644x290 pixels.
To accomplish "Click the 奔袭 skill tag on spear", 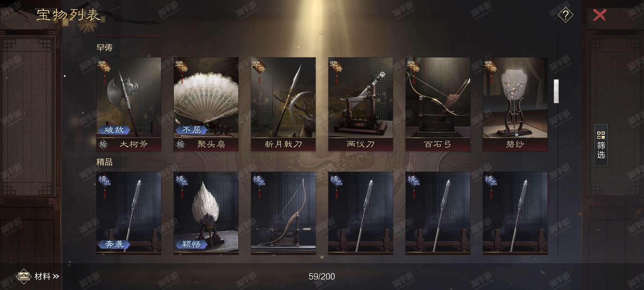I will [114, 244].
